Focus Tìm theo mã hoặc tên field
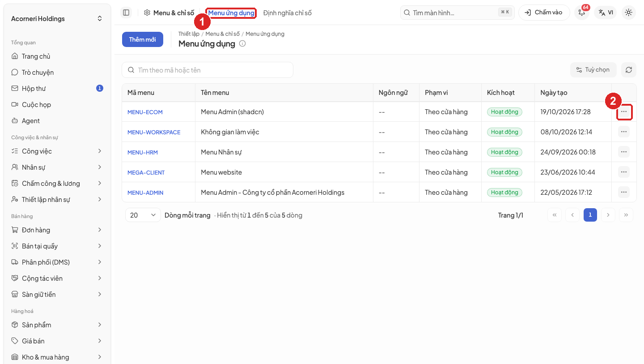The width and height of the screenshot is (644, 364). [208, 70]
